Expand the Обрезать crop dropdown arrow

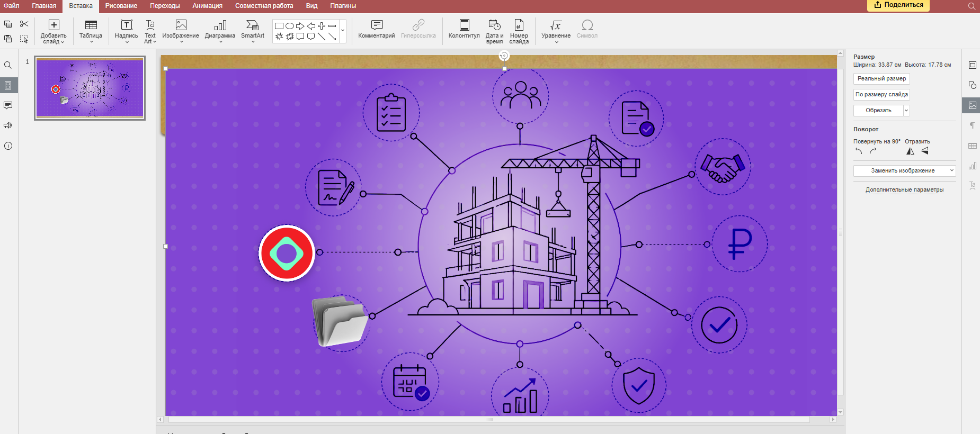click(x=906, y=111)
